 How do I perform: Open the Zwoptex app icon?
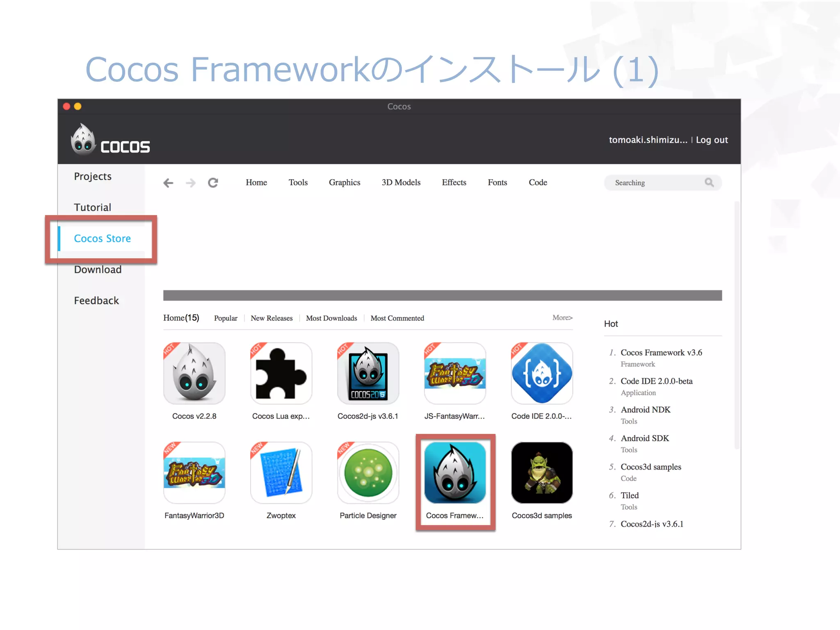click(281, 472)
